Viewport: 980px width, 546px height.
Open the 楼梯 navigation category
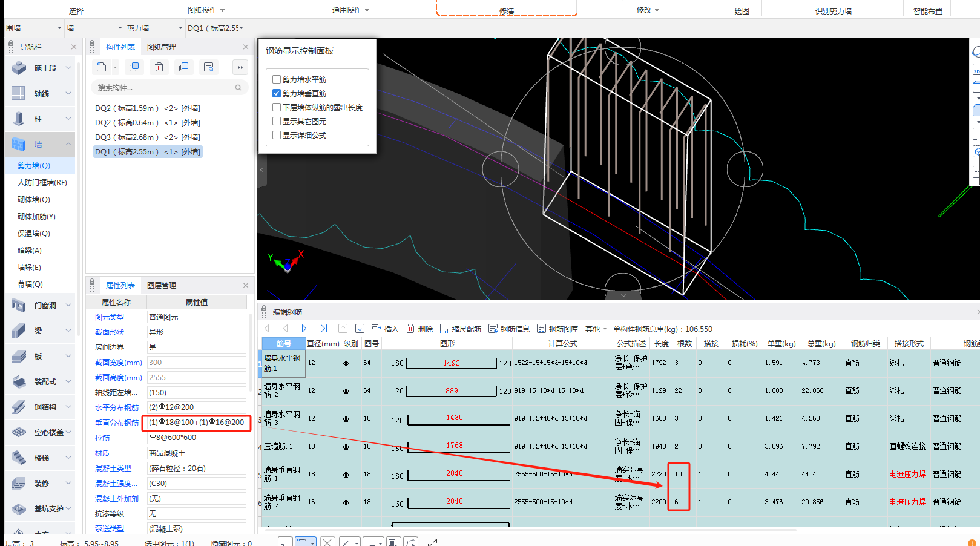(40, 458)
